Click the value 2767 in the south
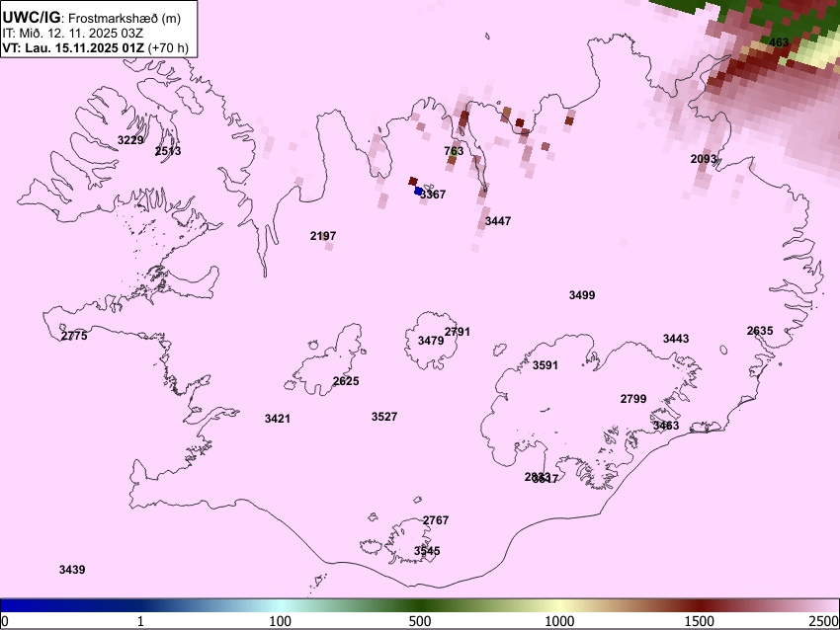The image size is (840, 630). pyautogui.click(x=436, y=520)
